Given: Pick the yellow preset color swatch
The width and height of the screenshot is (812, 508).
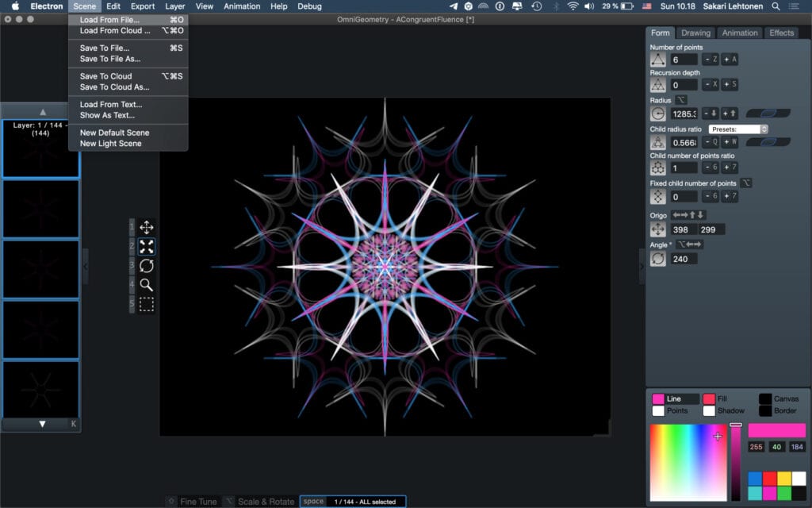Looking at the screenshot, I should click(784, 478).
